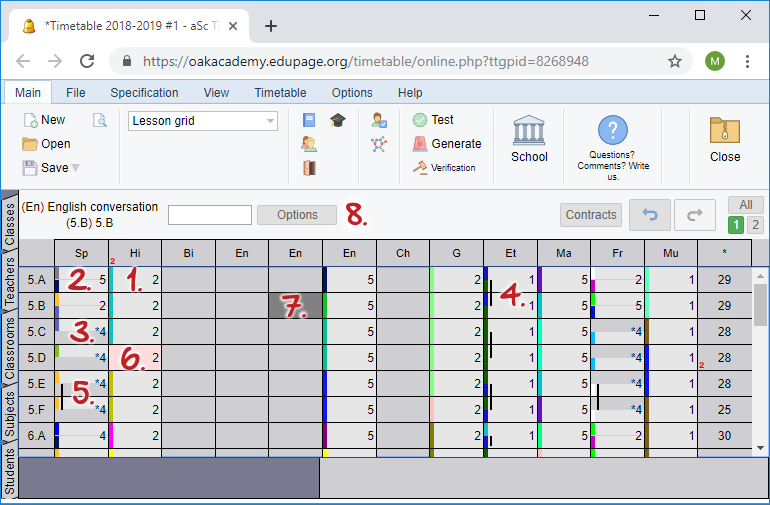
Task: Click the Questions and Comments help icon
Action: 612,130
